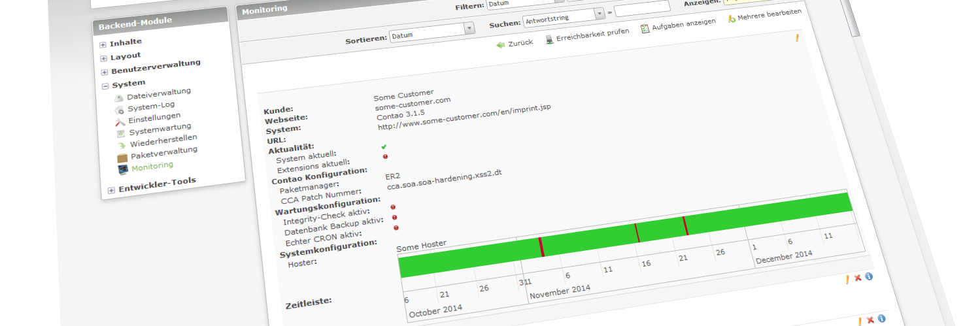Collapse the System module group
This screenshot has width=980, height=326.
105,86
